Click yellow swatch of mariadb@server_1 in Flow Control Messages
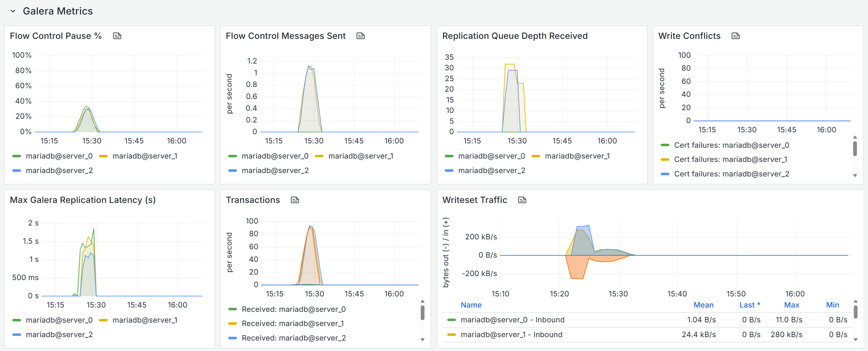The height and width of the screenshot is (351, 868). [x=319, y=156]
